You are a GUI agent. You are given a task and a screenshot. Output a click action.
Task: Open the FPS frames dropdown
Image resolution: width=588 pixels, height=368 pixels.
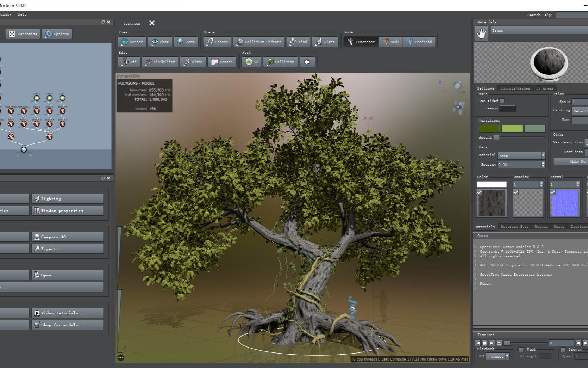coord(507,356)
